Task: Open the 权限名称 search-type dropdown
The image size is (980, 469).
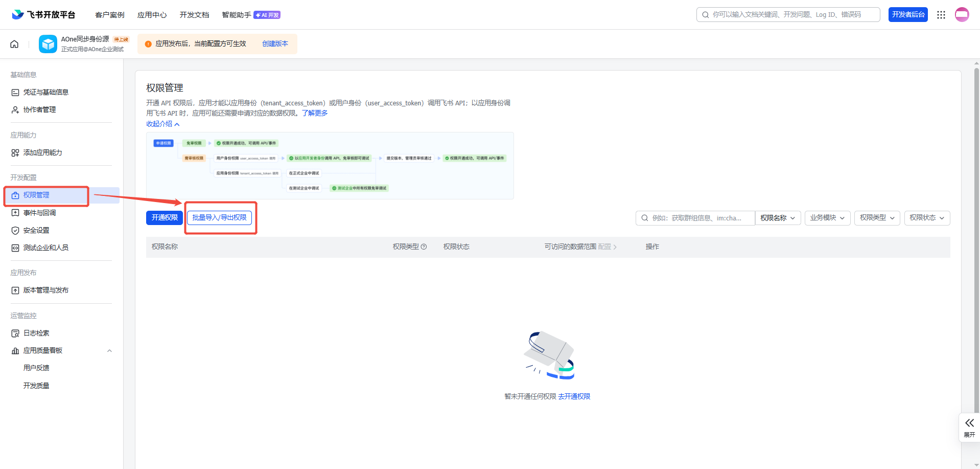Action: click(x=778, y=218)
